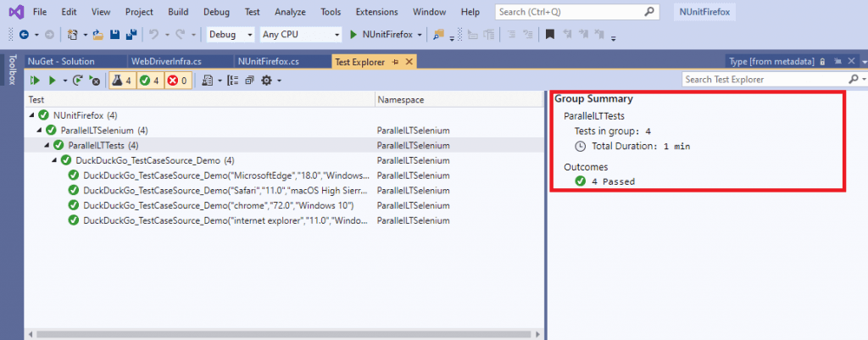Switch to the WebDriverInfra.cs tab
The width and height of the screenshot is (868, 340).
(x=166, y=62)
